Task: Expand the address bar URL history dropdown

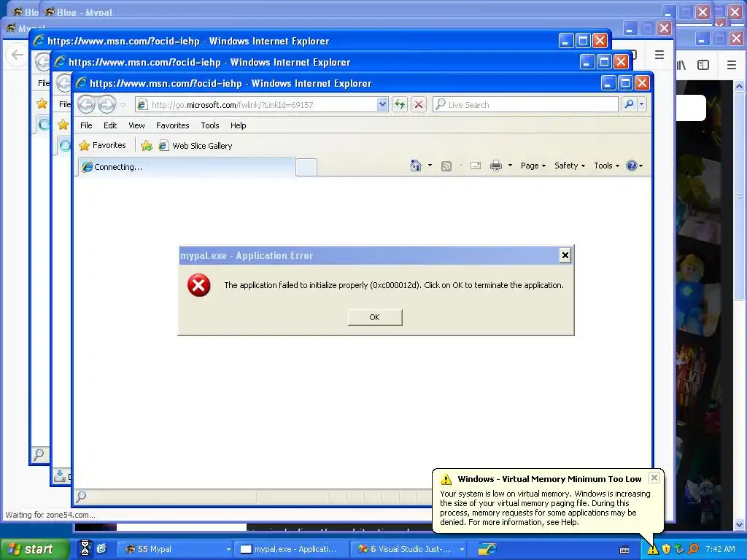Action: pos(382,104)
